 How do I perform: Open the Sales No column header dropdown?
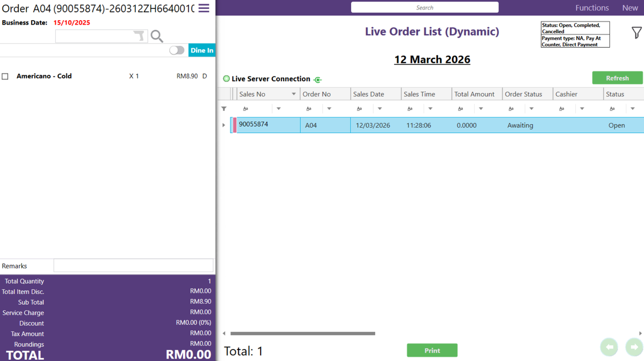coord(294,94)
